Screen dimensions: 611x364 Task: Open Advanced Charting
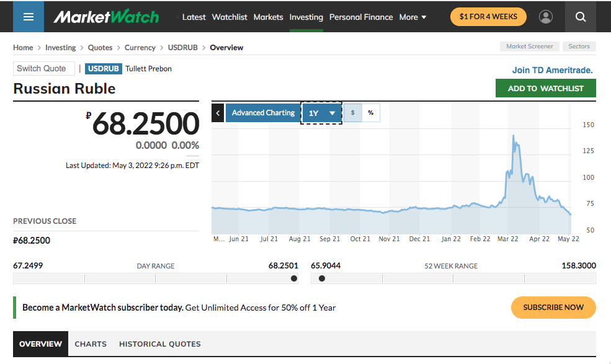coord(263,113)
